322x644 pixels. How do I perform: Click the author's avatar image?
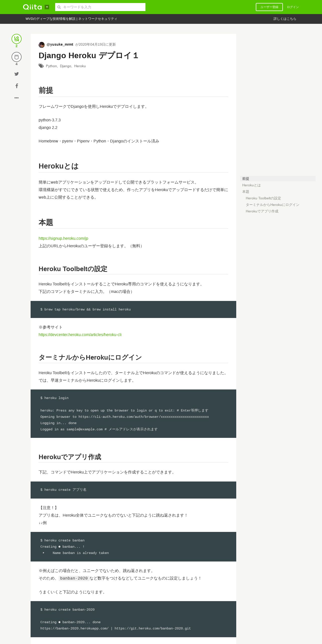tap(42, 45)
